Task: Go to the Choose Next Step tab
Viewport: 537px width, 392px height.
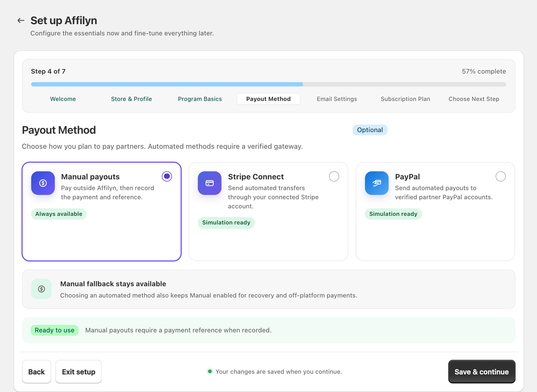Action: point(474,99)
